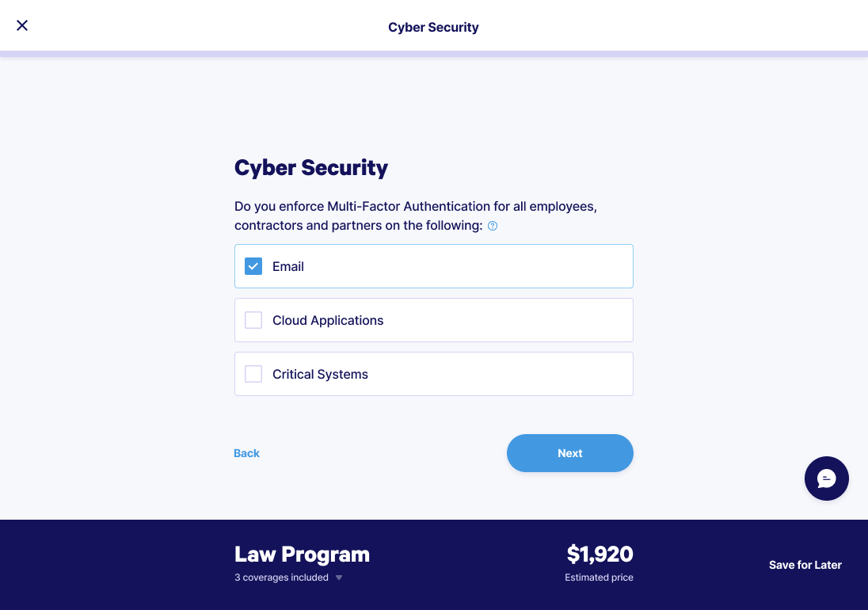The width and height of the screenshot is (868, 610).
Task: Select the Cloud Applications option label
Action: [x=328, y=320]
